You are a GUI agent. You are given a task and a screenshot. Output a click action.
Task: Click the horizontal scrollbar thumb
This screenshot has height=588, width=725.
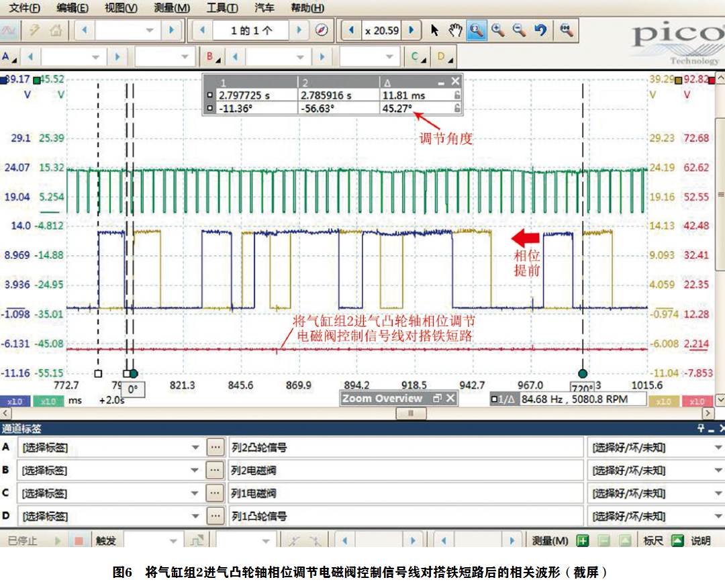coord(411,413)
